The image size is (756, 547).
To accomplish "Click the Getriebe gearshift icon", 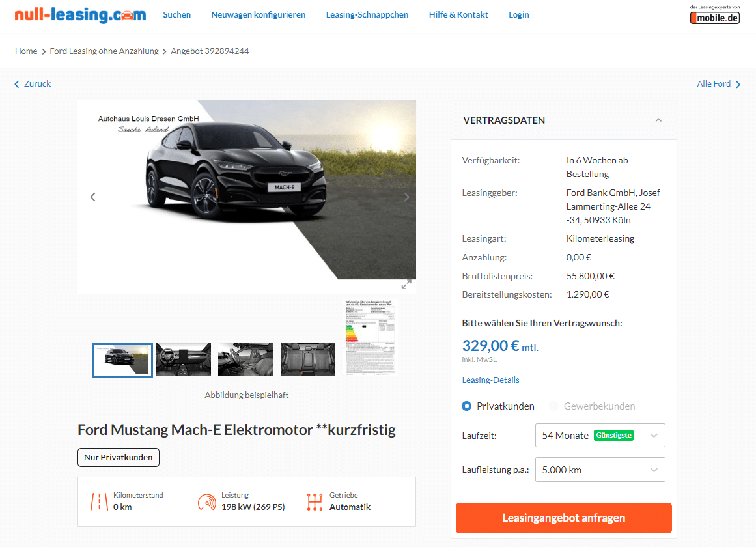I will [315, 501].
